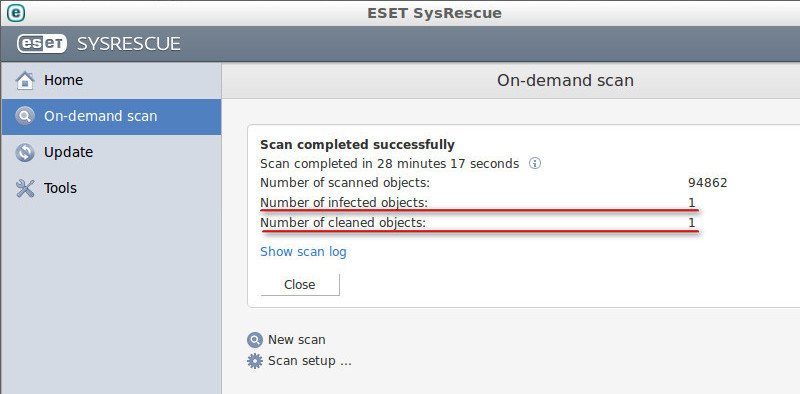Click the New scan magnifier icon
The width and height of the screenshot is (800, 394).
click(255, 340)
